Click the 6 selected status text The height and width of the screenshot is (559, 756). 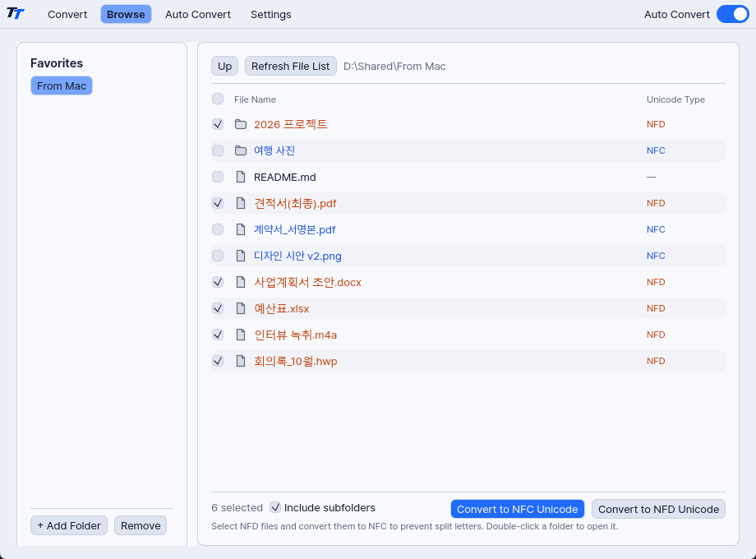pos(237,508)
